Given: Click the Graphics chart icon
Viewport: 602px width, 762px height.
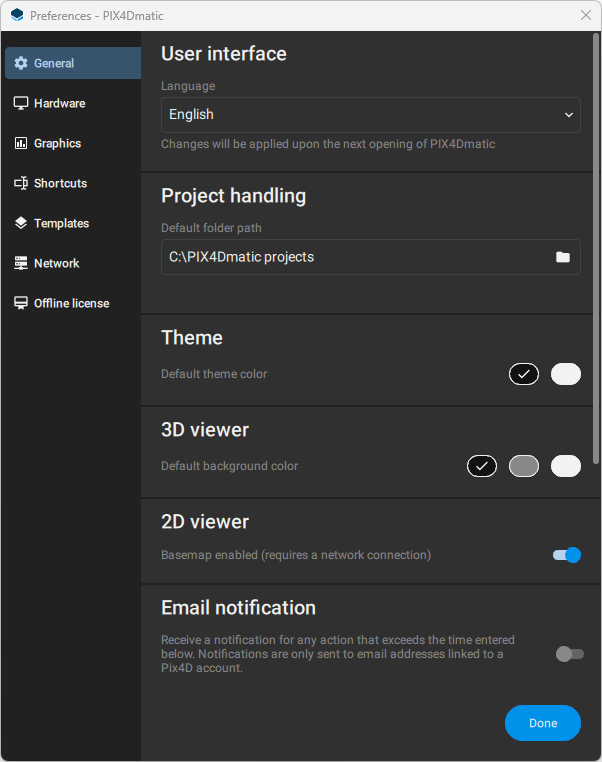Looking at the screenshot, I should [x=21, y=143].
